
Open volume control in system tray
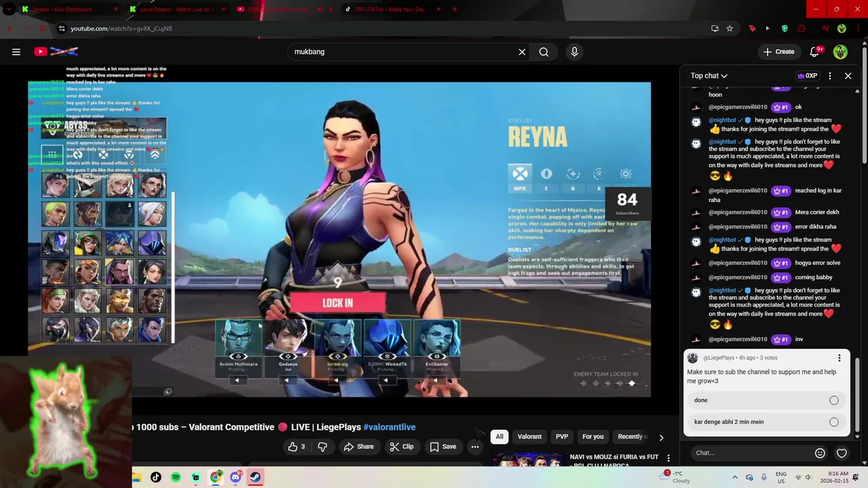click(x=810, y=477)
